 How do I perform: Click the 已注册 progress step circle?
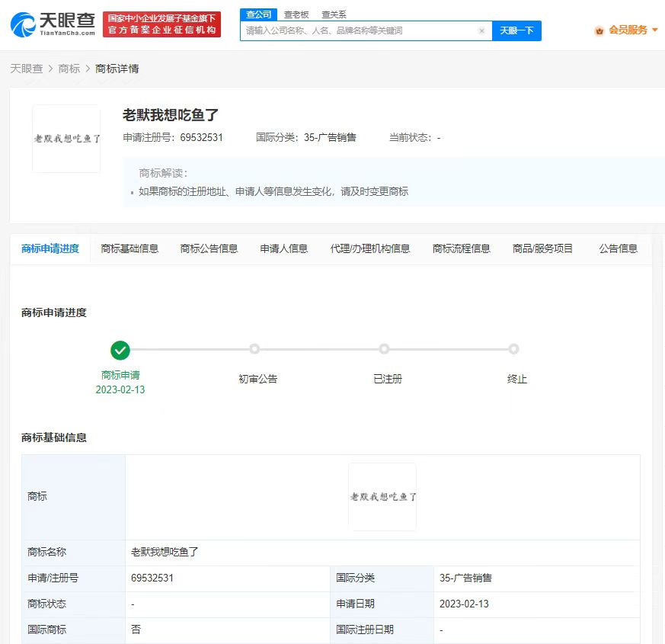point(384,349)
